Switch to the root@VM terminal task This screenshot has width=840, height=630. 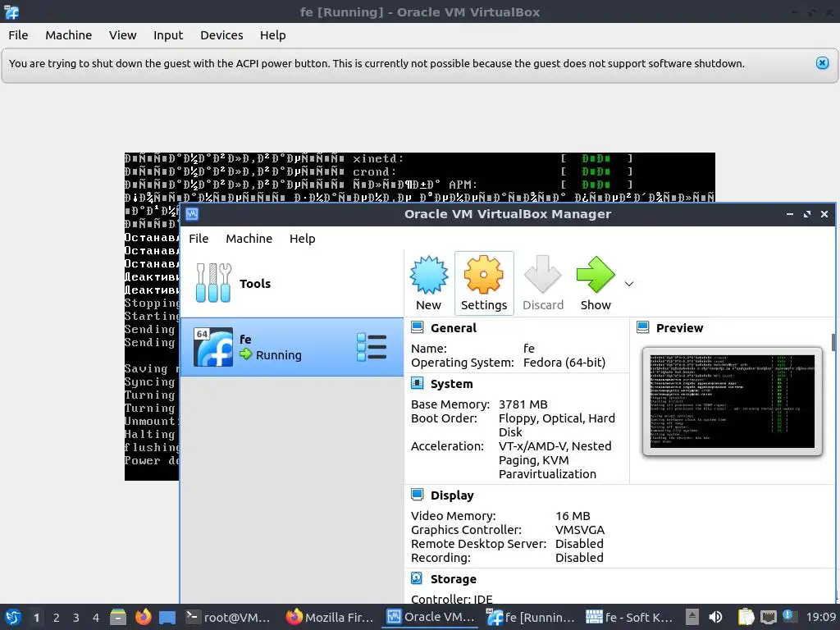coord(228,617)
